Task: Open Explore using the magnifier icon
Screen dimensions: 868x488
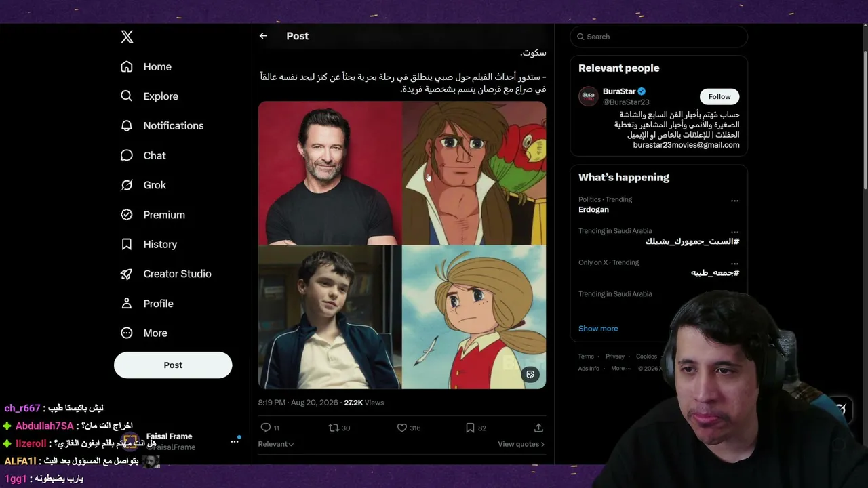Action: pyautogui.click(x=127, y=96)
